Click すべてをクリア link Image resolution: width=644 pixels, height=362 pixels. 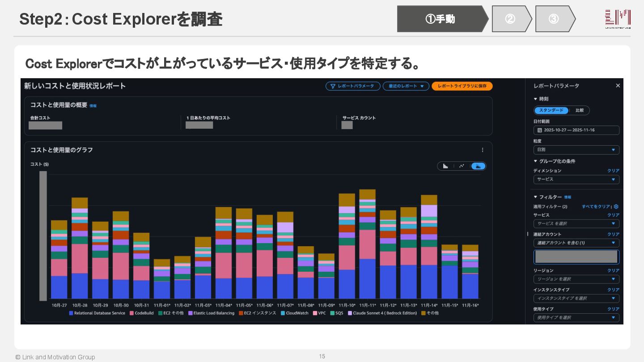click(596, 206)
